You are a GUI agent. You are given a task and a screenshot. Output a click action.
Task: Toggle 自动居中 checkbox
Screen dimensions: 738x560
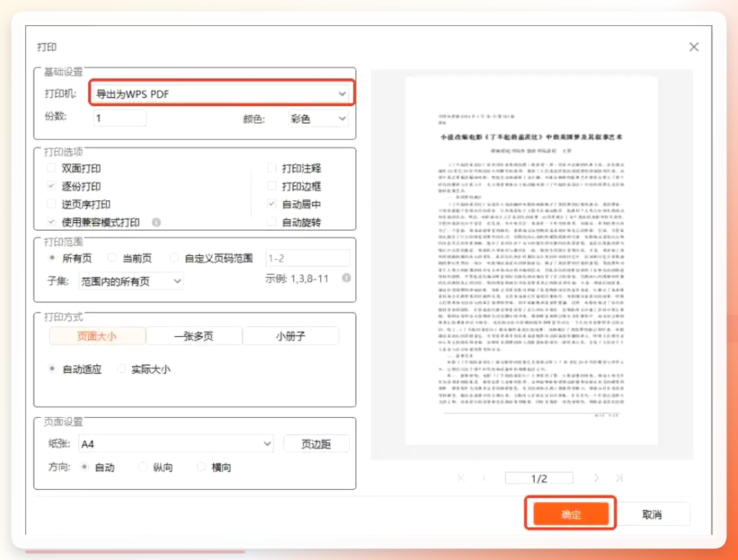pyautogui.click(x=271, y=204)
